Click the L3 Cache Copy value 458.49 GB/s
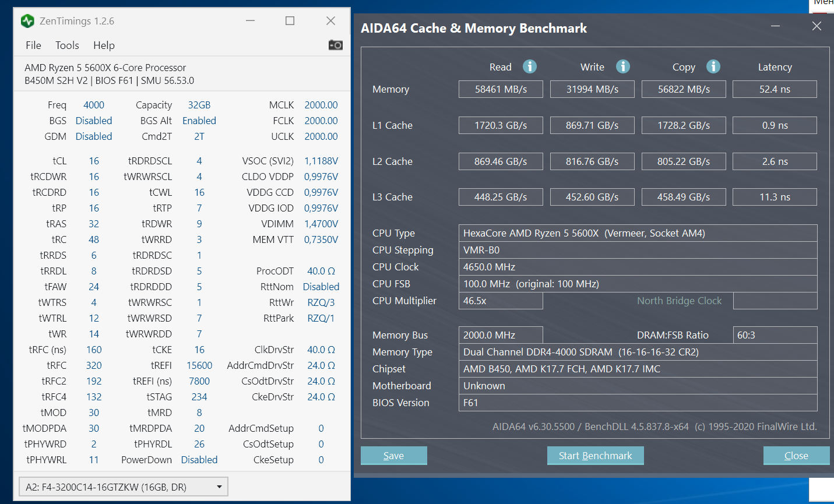Screen dimensions: 834x504 (684, 197)
